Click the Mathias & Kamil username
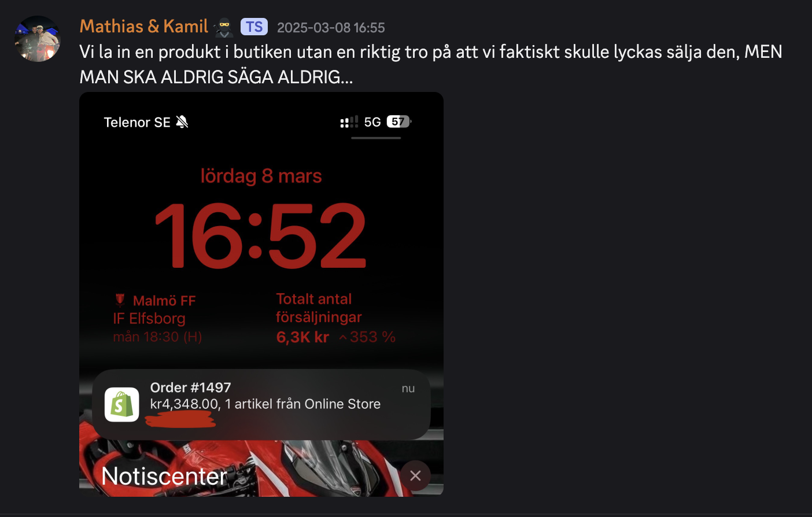The width and height of the screenshot is (812, 517). [144, 27]
